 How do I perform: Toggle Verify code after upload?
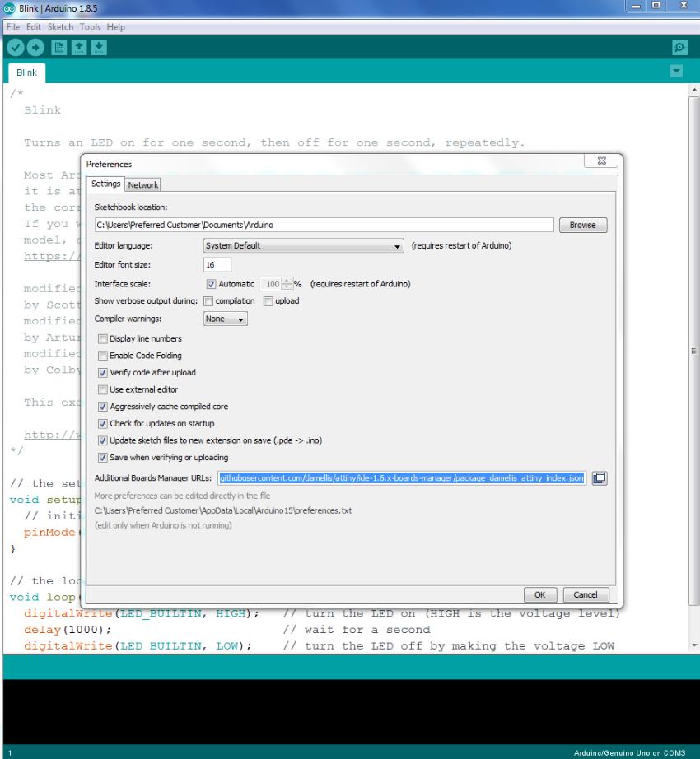coord(103,373)
